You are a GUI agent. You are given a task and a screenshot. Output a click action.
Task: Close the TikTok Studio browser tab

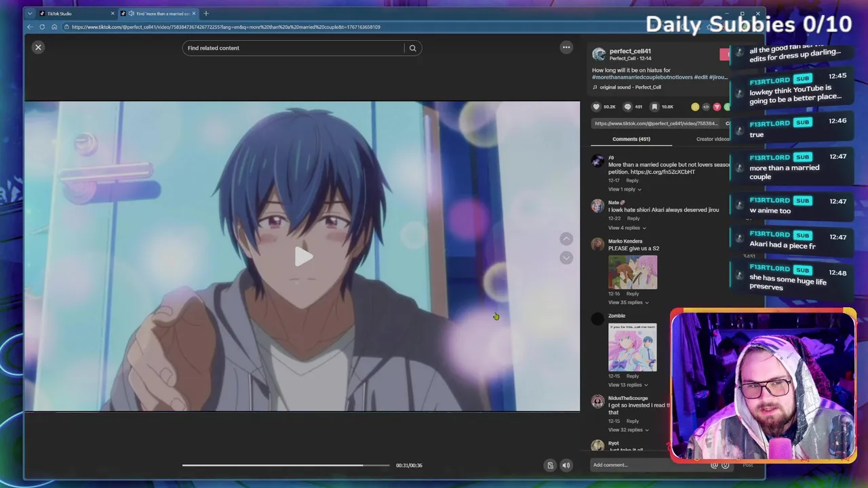click(113, 14)
